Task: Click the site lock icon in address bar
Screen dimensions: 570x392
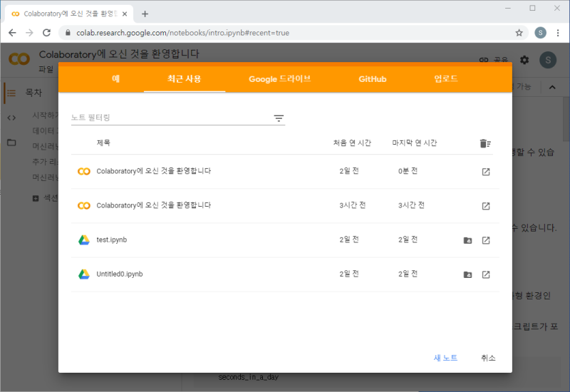Action: [x=68, y=33]
